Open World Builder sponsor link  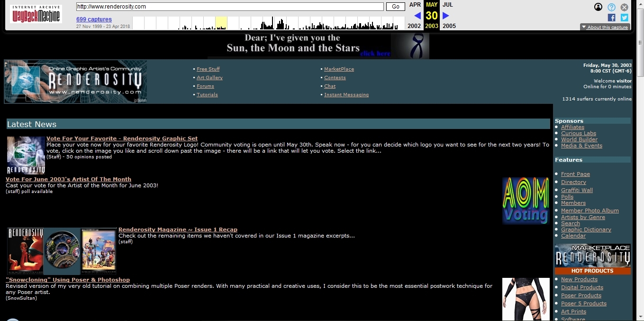pos(579,139)
